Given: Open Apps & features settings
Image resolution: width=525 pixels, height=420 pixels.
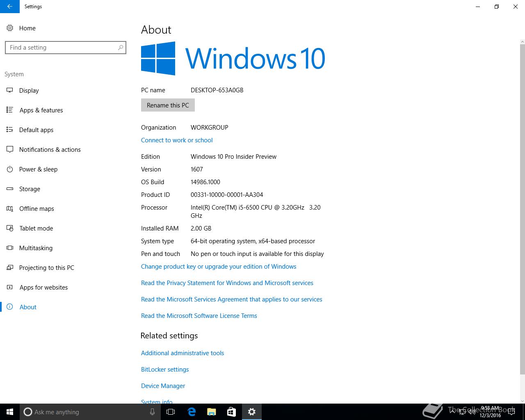Looking at the screenshot, I should [x=41, y=110].
